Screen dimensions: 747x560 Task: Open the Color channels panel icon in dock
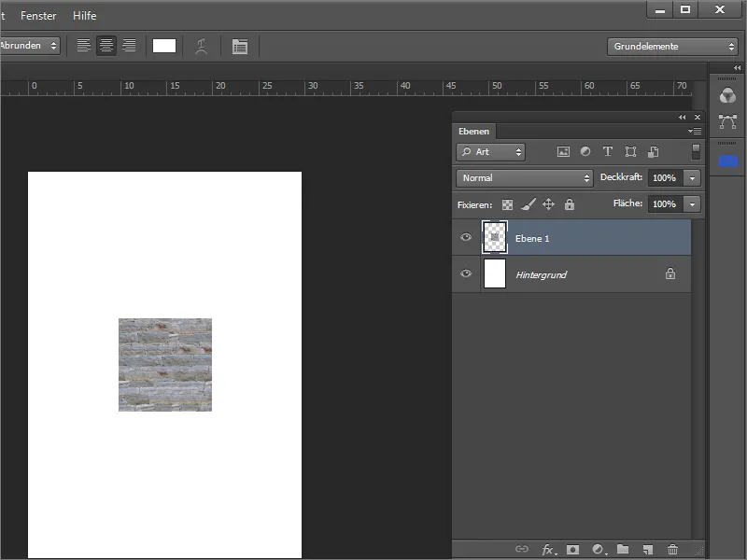click(x=727, y=96)
